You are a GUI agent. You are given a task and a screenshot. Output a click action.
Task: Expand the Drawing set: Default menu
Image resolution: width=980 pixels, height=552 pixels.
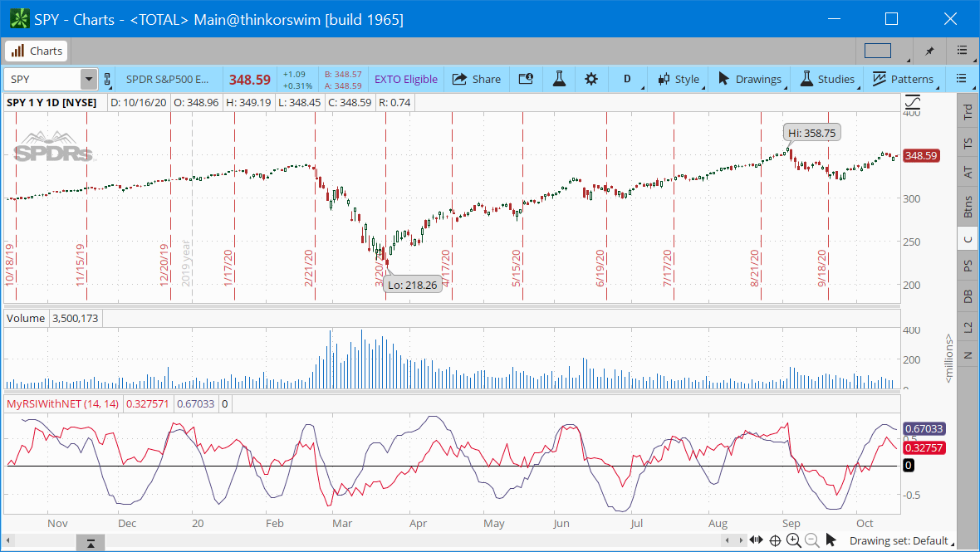click(899, 540)
